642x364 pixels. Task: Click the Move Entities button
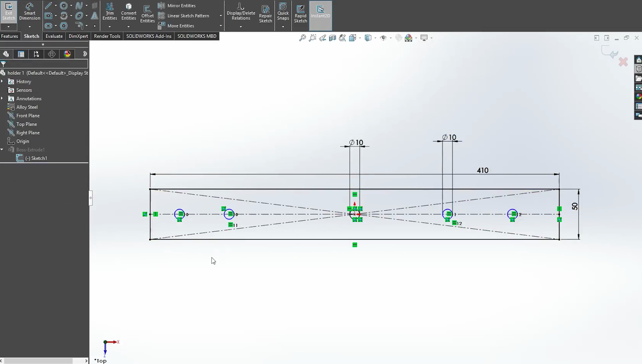(x=181, y=25)
